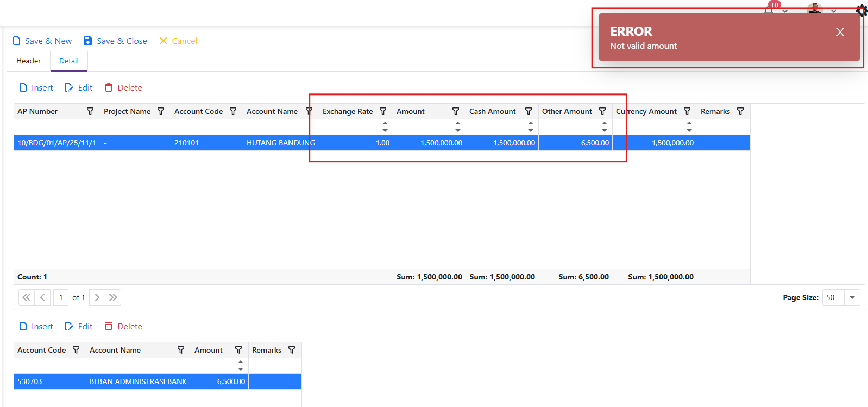Click Insert in lower grid toolbar
Viewport: 868px width, 407px height.
point(36,326)
